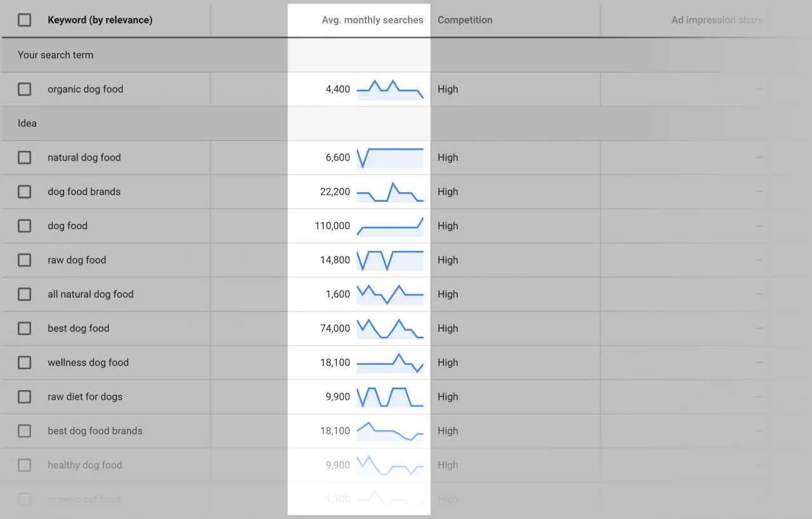This screenshot has width=812, height=519.
Task: Check the "organic cat food" row
Action: (24, 499)
